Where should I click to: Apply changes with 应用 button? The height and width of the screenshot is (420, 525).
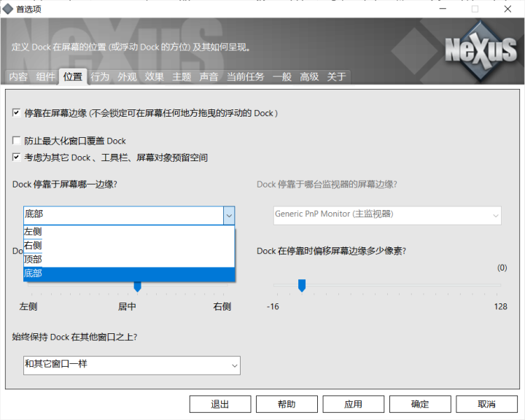pyautogui.click(x=354, y=404)
